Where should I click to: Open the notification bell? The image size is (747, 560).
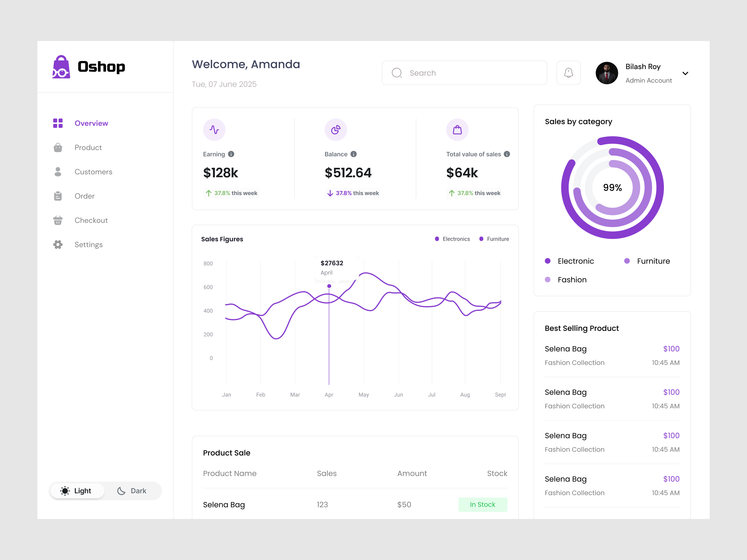point(568,73)
